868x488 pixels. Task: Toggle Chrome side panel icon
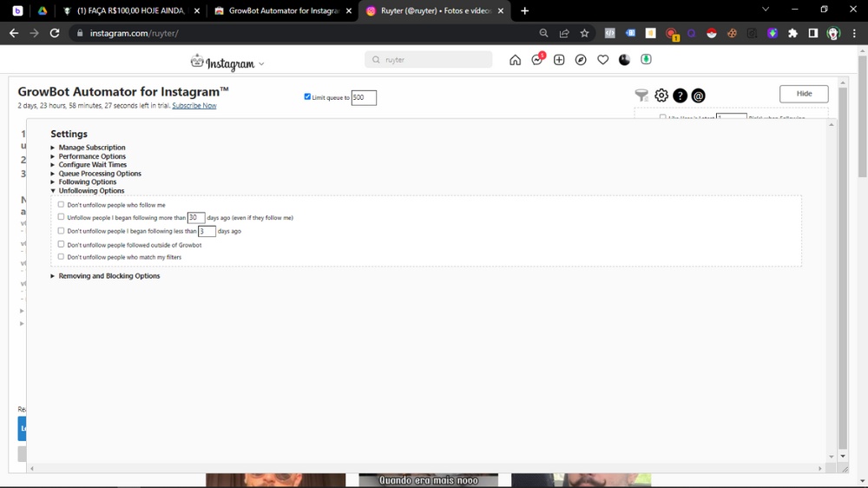point(813,33)
